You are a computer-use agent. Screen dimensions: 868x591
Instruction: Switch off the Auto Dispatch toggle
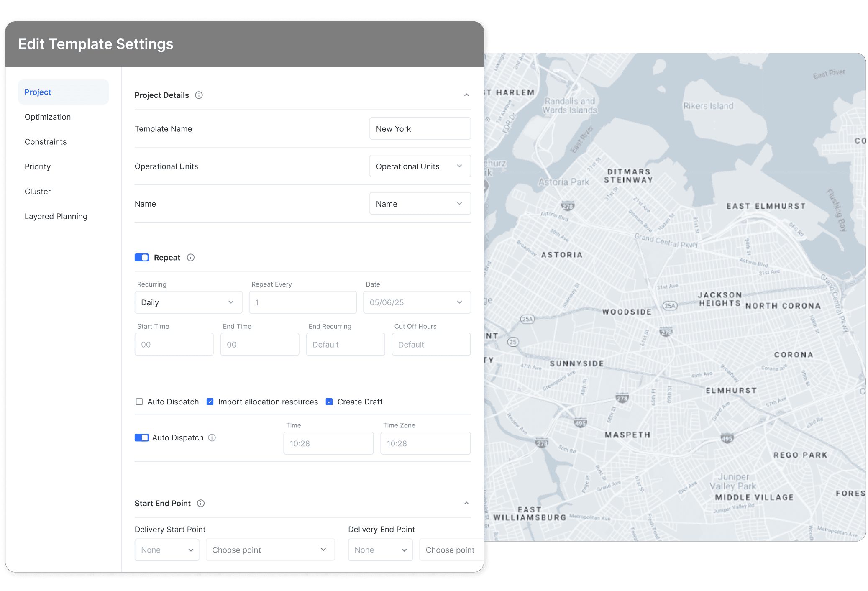[x=142, y=437]
